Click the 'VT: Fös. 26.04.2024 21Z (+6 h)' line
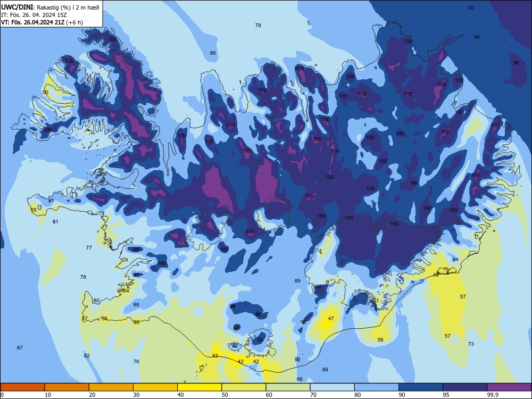Viewport: 532px width, 399px height. (42, 22)
